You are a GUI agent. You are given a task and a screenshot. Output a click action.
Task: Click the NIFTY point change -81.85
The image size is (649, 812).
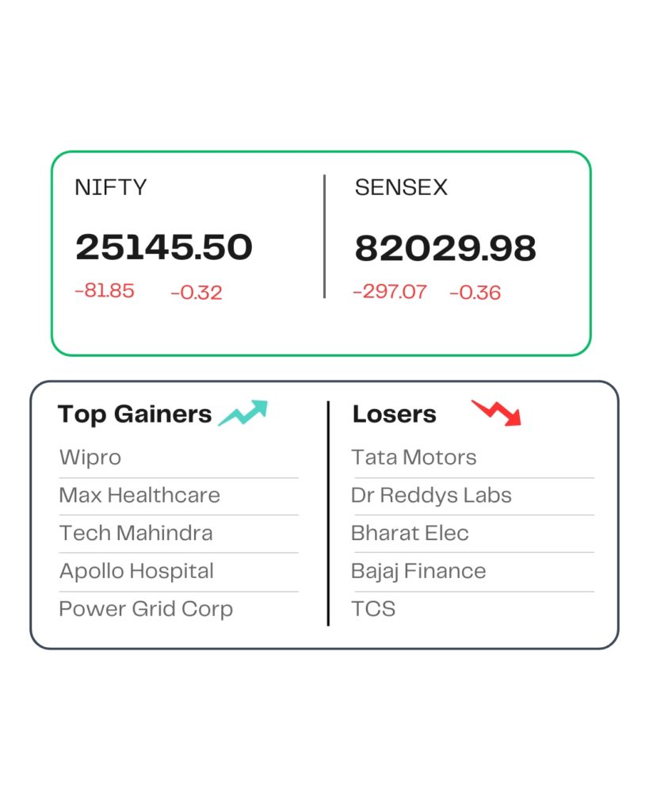pyautogui.click(x=105, y=291)
